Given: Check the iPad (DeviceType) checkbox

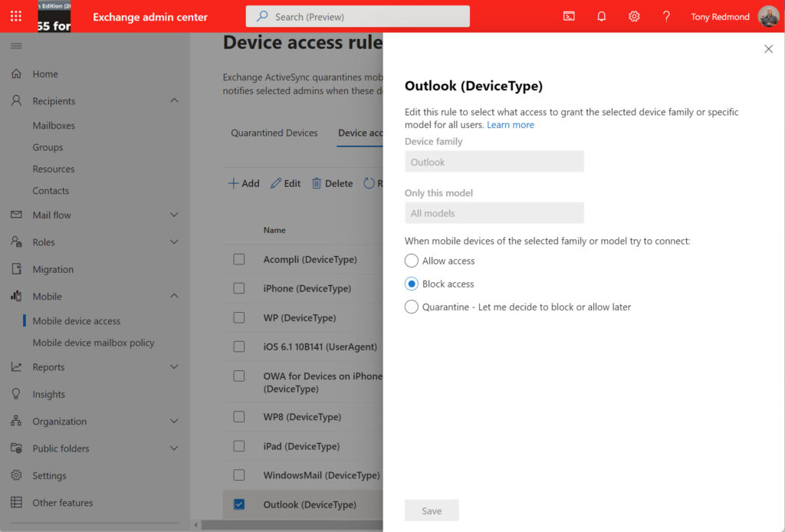Looking at the screenshot, I should 239,446.
